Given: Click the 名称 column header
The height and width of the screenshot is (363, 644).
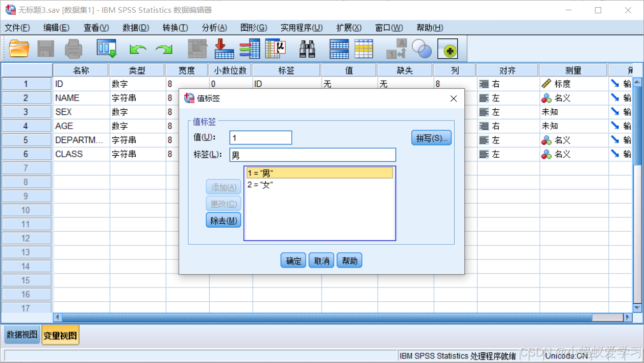Looking at the screenshot, I should [x=81, y=70].
